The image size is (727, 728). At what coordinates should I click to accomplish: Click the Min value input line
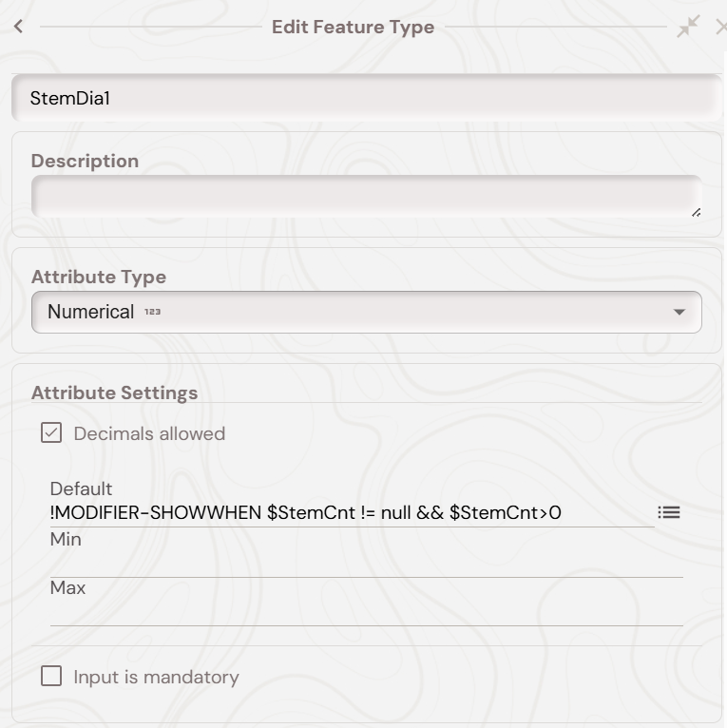[366, 565]
